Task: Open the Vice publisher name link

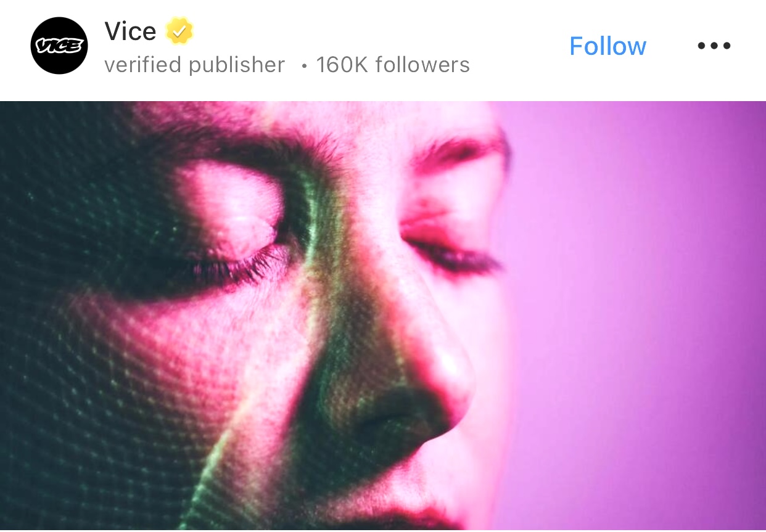Action: 130,31
